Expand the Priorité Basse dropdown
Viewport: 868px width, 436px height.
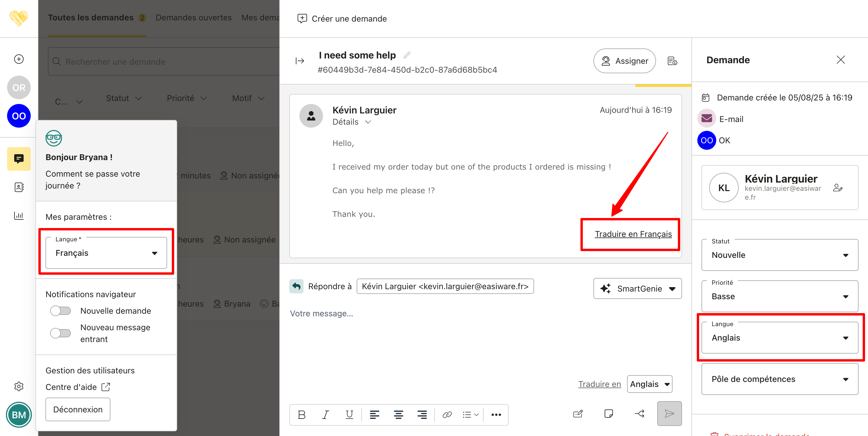779,296
